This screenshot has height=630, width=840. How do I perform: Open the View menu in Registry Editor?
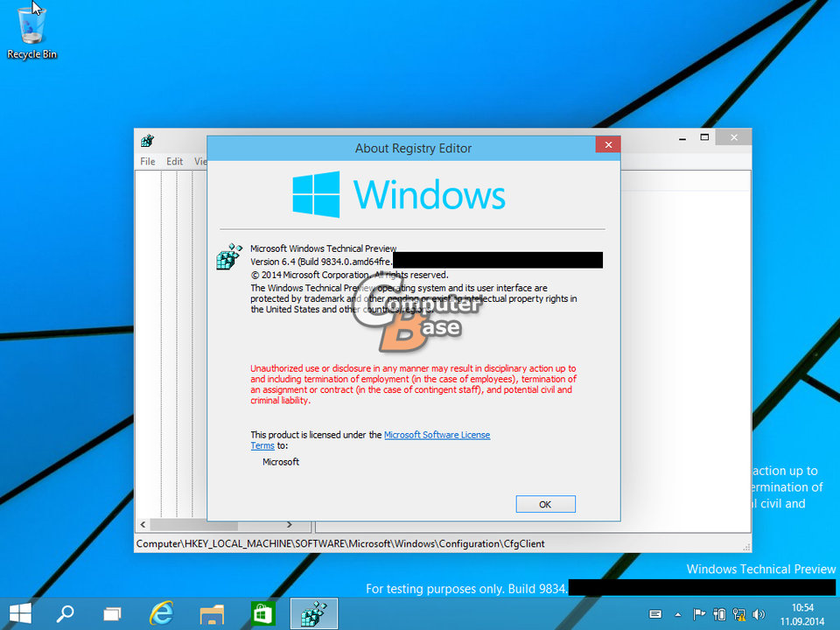tap(200, 161)
